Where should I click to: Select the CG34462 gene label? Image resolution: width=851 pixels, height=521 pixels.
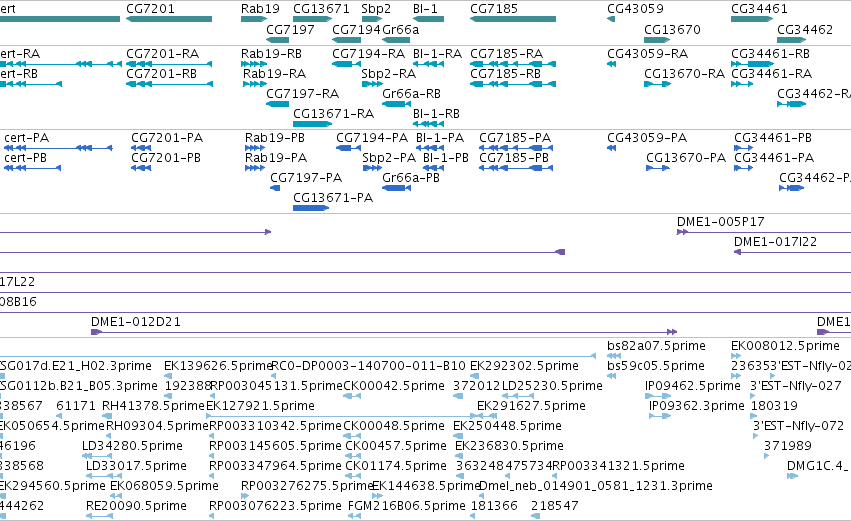pyautogui.click(x=805, y=29)
